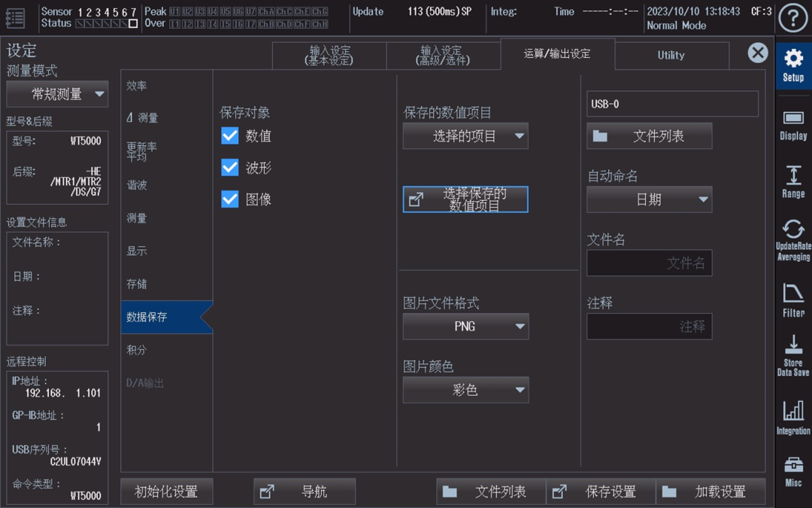Open the Setup gear icon
This screenshot has height=508, width=812.
coord(793,65)
